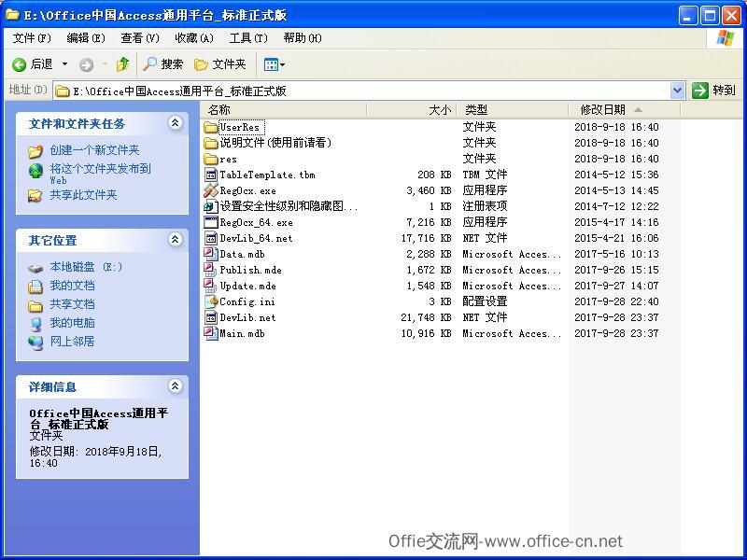Click the TBM 文件 type cell
The width and height of the screenshot is (747, 560).
[485, 175]
